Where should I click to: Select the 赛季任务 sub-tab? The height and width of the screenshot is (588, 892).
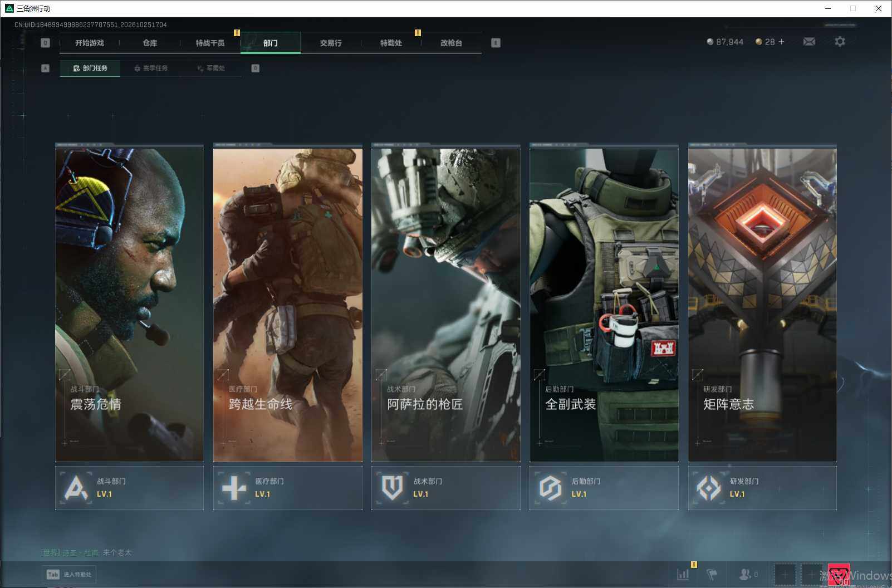click(x=151, y=68)
